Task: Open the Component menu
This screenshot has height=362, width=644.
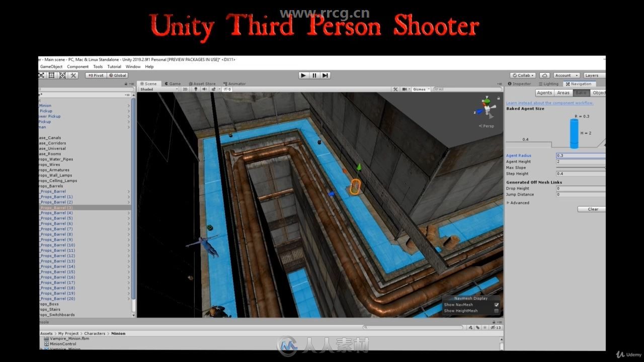Action: click(78, 66)
